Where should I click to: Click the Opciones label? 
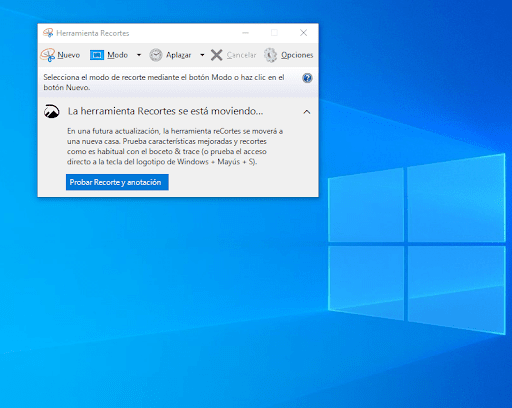(297, 55)
